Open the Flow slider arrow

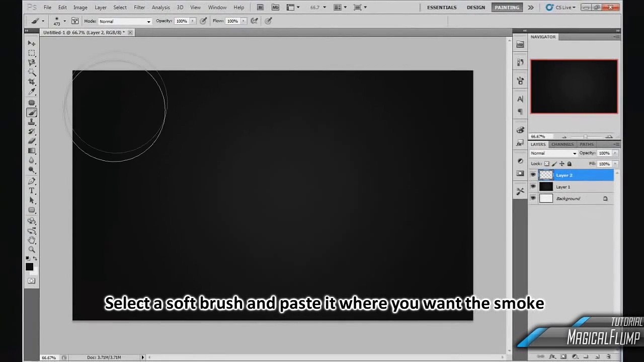(x=243, y=21)
